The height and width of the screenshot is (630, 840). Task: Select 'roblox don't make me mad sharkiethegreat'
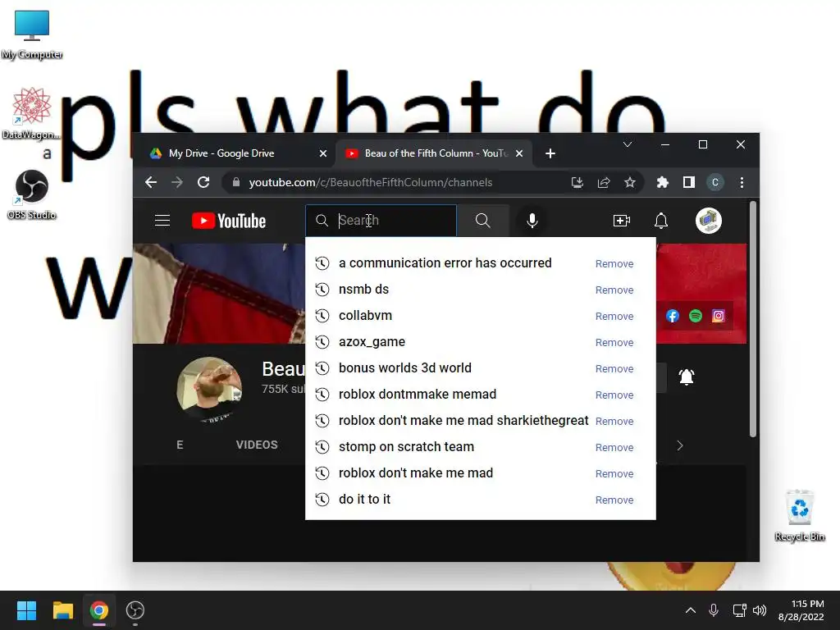pyautogui.click(x=463, y=421)
